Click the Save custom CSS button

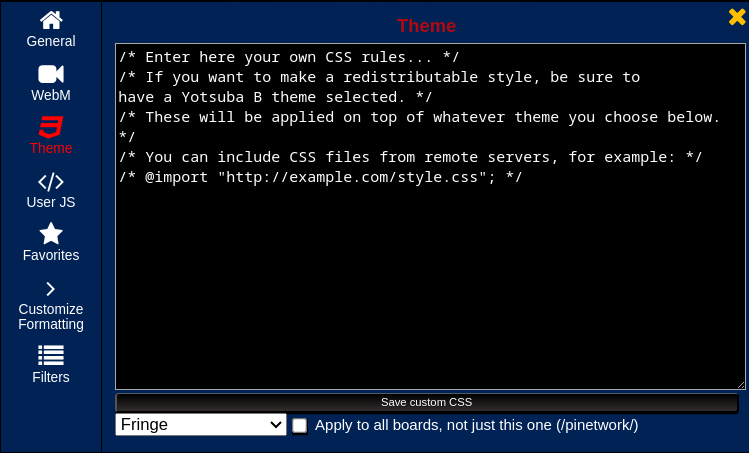[x=427, y=402]
